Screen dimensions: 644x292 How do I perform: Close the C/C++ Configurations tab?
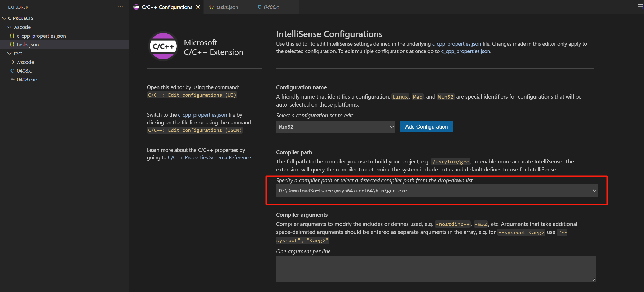(x=198, y=7)
